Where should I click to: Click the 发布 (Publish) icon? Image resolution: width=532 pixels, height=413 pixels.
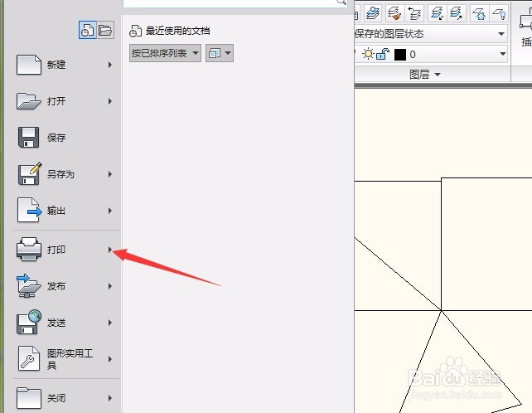pos(29,286)
